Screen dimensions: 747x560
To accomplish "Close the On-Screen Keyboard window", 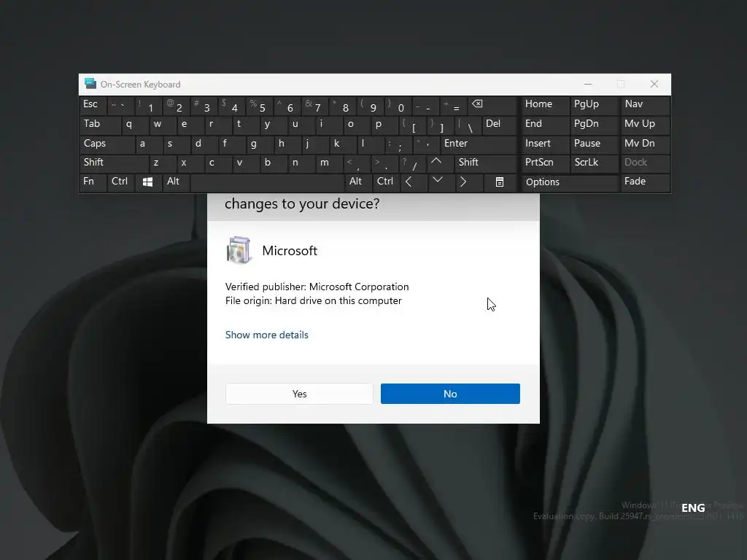I will [x=654, y=85].
